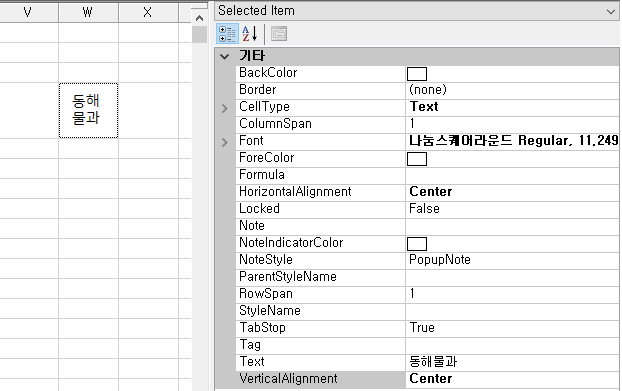Image resolution: width=622 pixels, height=391 pixels.
Task: Sort properties alphabetically
Action: [250, 34]
